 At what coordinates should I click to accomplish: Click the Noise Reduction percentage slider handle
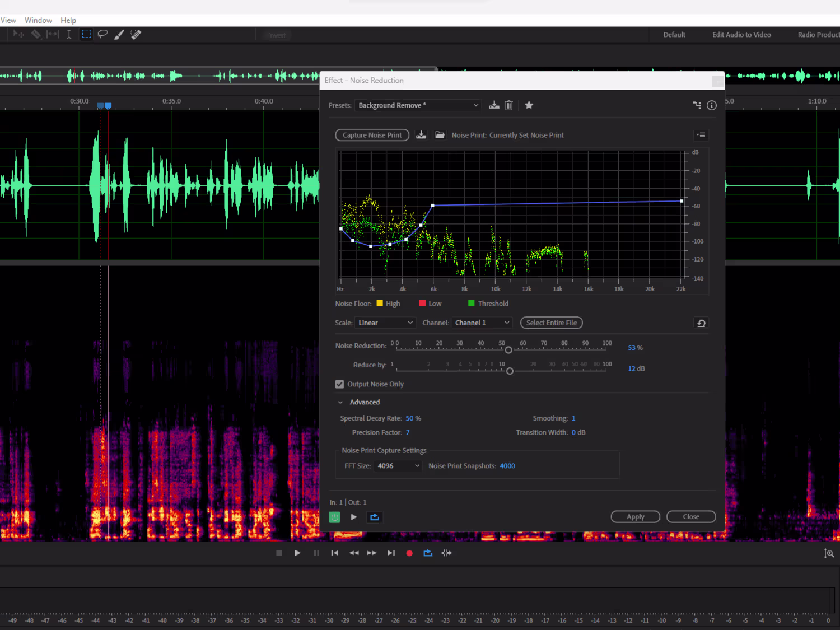[508, 350]
